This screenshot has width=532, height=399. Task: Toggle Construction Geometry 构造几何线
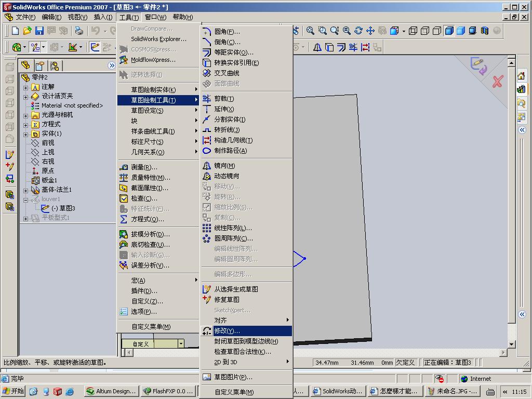tap(247, 140)
